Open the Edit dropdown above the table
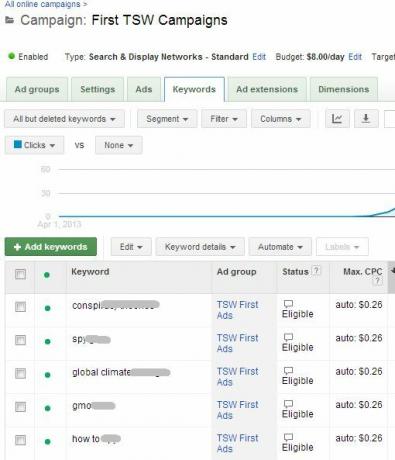 point(131,247)
